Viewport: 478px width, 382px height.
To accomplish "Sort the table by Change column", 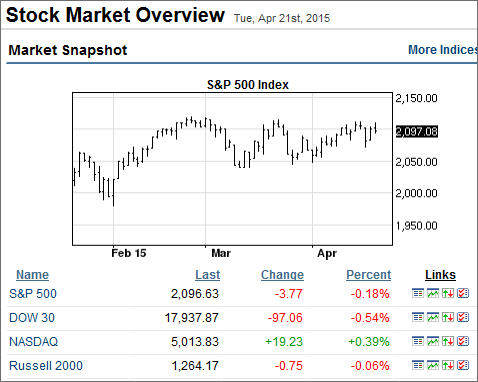I will [x=282, y=275].
